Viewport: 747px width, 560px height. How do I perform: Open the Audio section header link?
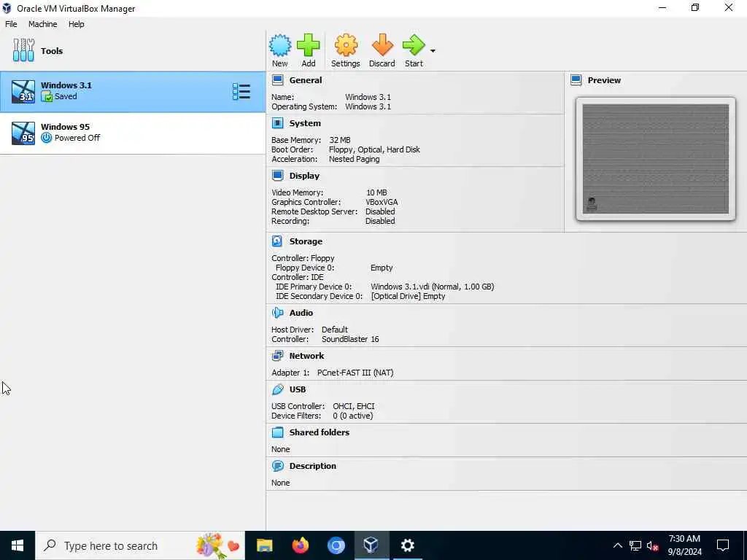click(x=301, y=313)
